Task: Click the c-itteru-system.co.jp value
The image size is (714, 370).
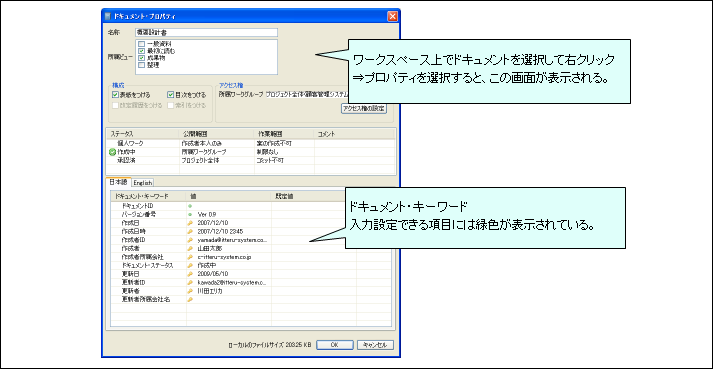Action: 224,257
